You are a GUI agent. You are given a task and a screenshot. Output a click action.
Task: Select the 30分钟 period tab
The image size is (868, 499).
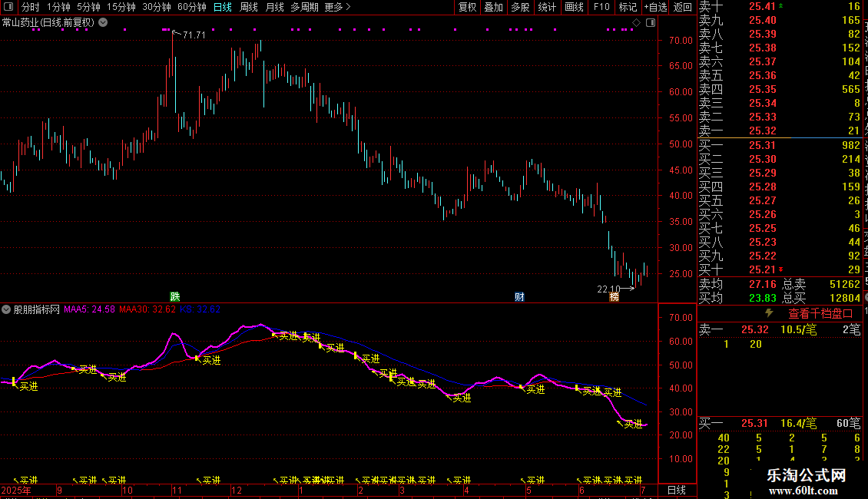tap(157, 7)
